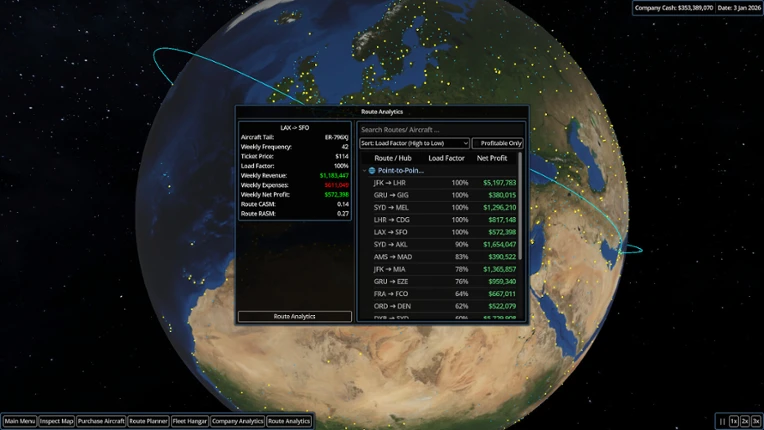The width and height of the screenshot is (764, 430).
Task: Open the Purchase Aircraft screen
Action: (x=101, y=421)
